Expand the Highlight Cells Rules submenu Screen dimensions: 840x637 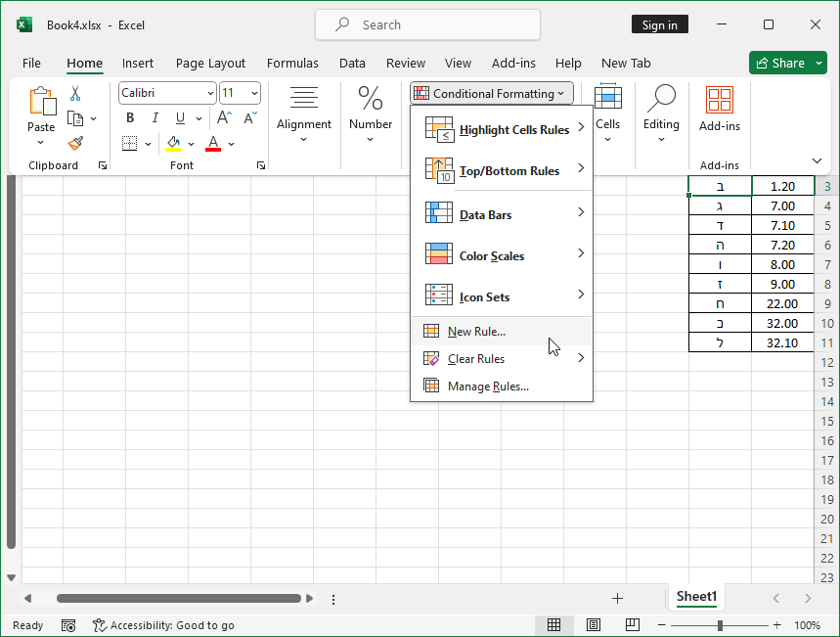(502, 129)
